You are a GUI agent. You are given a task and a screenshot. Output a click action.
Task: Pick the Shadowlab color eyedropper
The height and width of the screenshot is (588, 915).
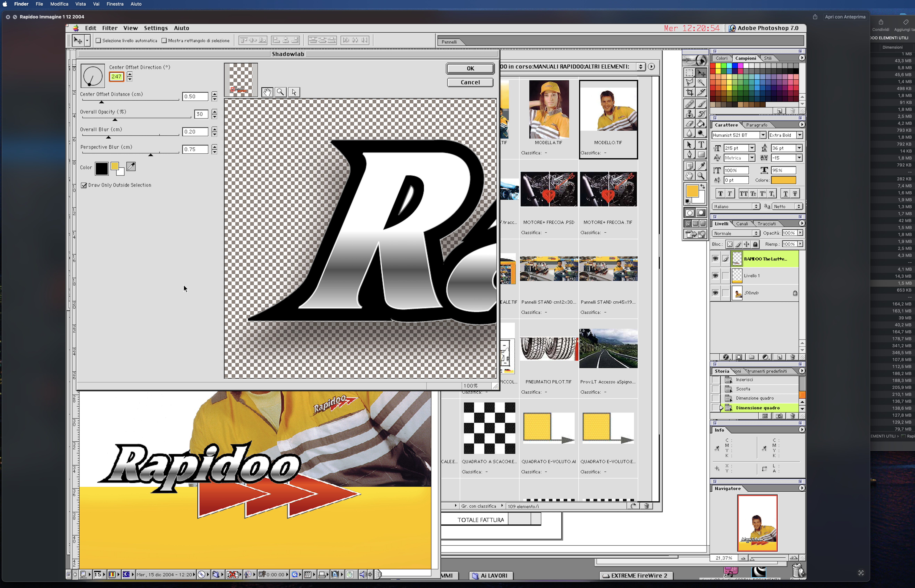click(131, 166)
